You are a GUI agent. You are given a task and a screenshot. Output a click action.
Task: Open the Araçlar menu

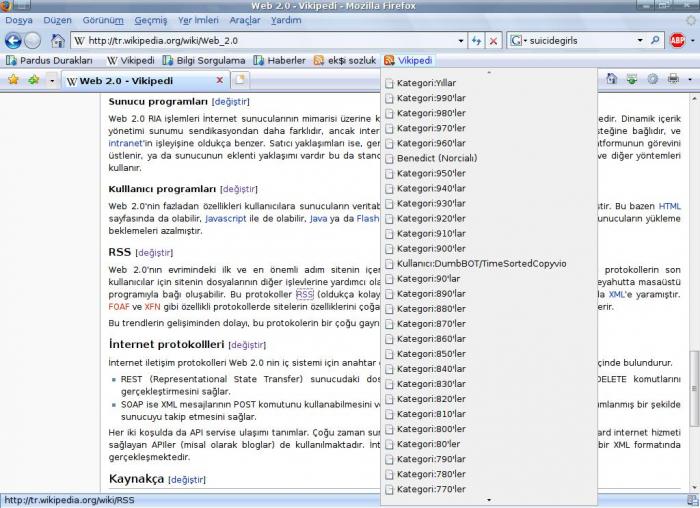click(244, 20)
